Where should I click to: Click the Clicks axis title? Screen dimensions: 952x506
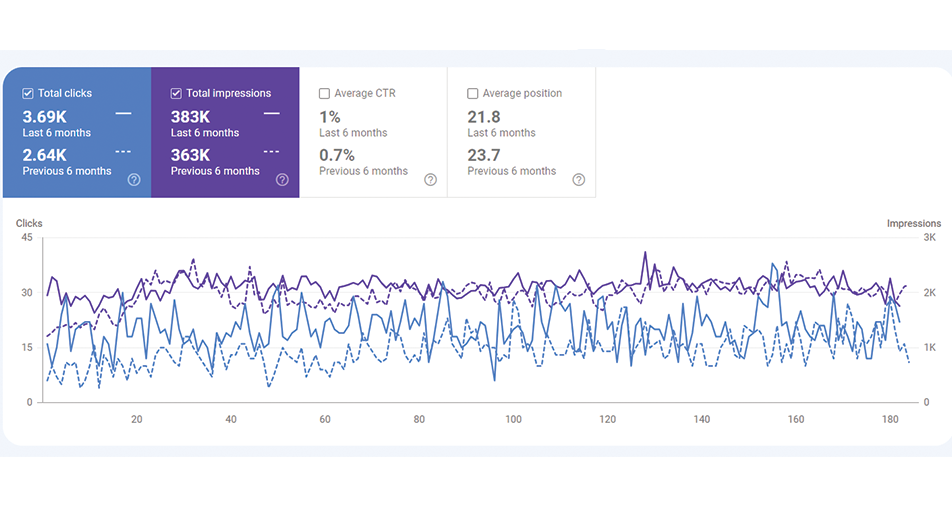(29, 224)
